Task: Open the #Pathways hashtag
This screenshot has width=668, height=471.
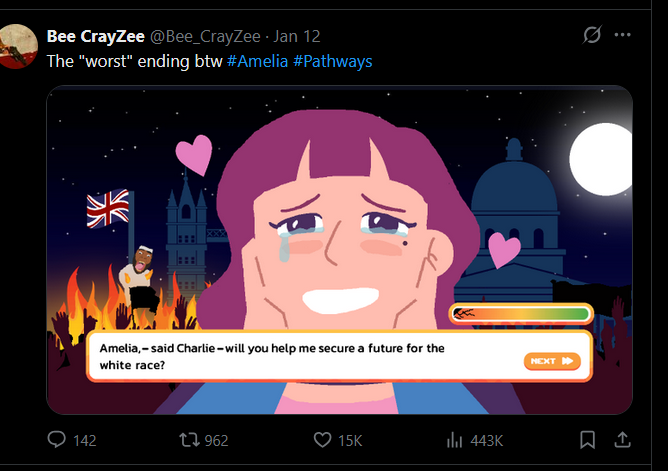Action: click(x=332, y=61)
